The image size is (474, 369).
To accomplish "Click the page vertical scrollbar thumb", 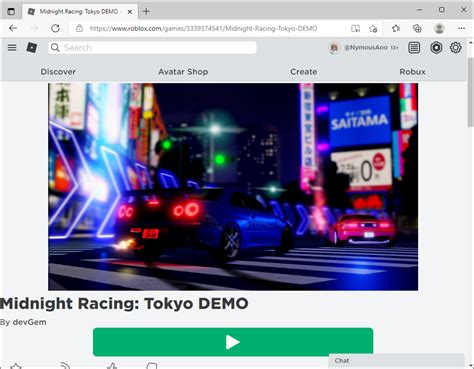I will pos(471,92).
